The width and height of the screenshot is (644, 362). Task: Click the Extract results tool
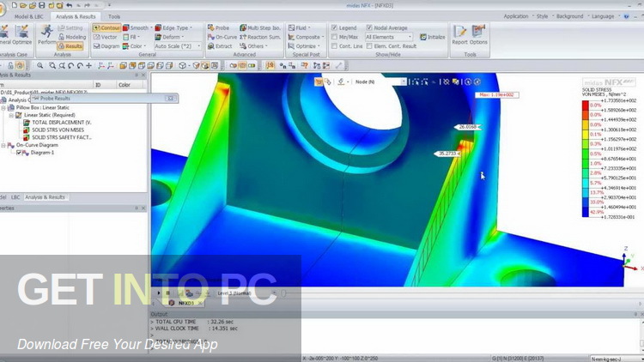click(x=220, y=46)
